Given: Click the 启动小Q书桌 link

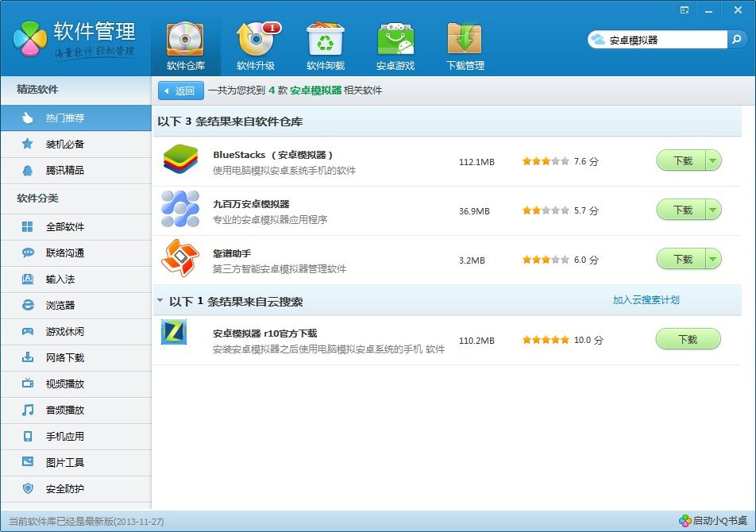Looking at the screenshot, I should point(713,520).
